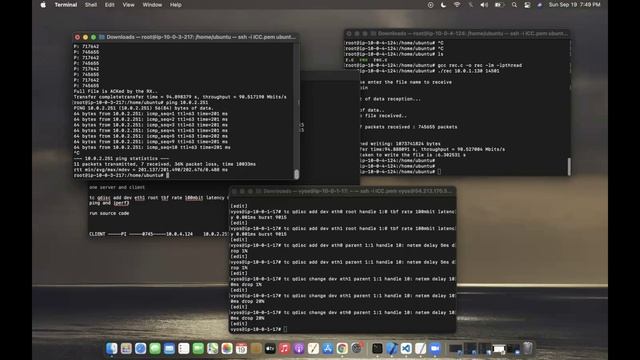Image resolution: width=640 pixels, height=360 pixels.
Task: Open Terminal from the dock
Action: click(x=377, y=348)
